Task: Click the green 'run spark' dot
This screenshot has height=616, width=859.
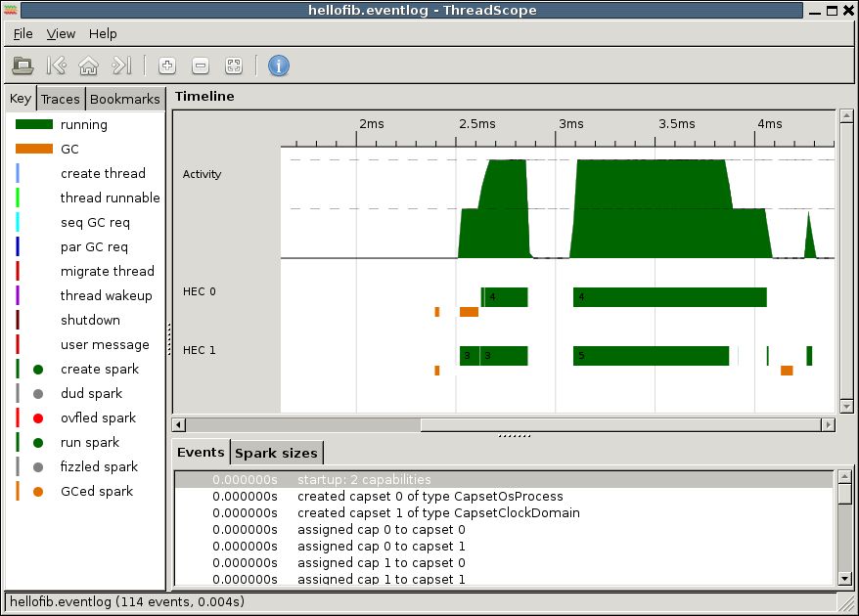Action: click(38, 442)
